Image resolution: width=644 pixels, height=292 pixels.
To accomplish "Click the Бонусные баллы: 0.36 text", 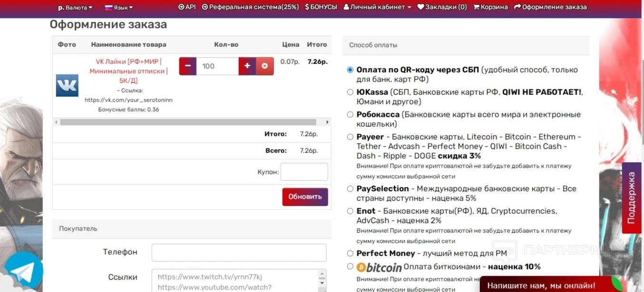I will tap(128, 109).
